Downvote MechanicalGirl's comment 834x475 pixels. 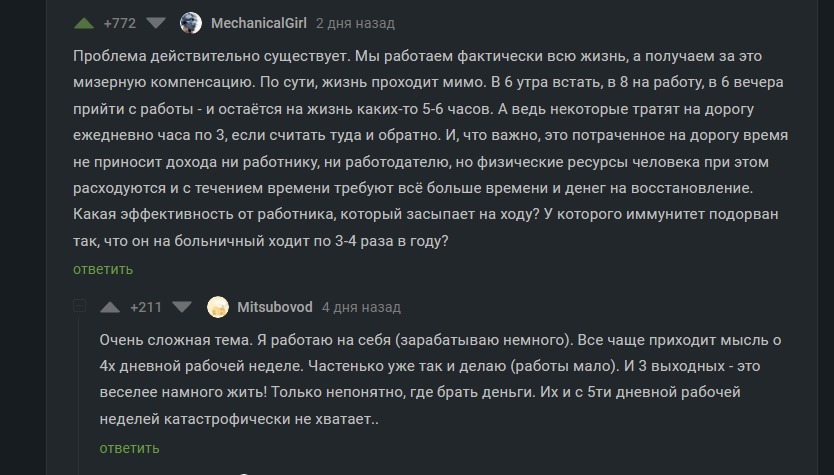pos(157,22)
